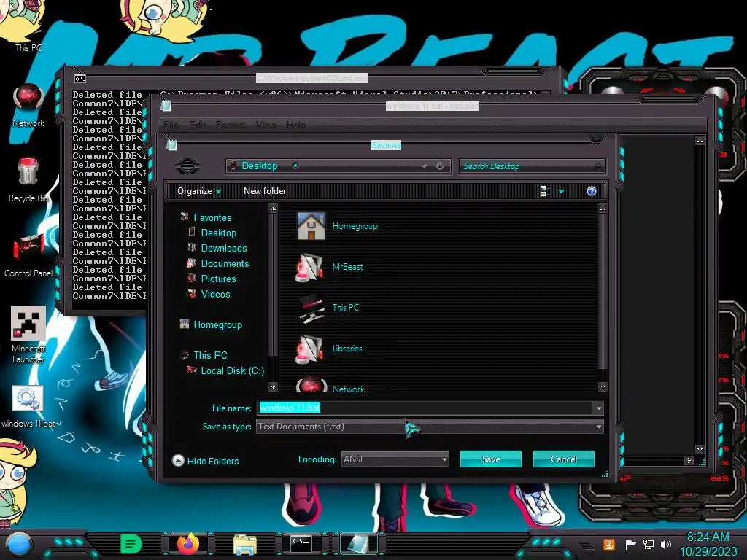The image size is (747, 560).
Task: Select the Libraries icon in file list
Action: tap(311, 349)
